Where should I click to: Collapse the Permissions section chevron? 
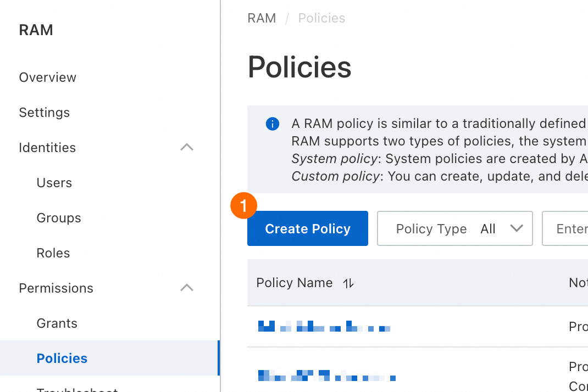click(187, 288)
